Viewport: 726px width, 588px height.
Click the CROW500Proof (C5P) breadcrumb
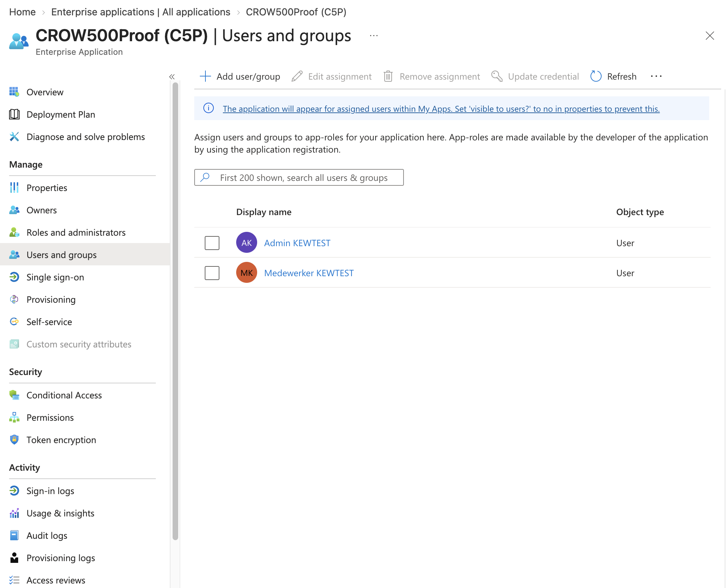point(296,12)
